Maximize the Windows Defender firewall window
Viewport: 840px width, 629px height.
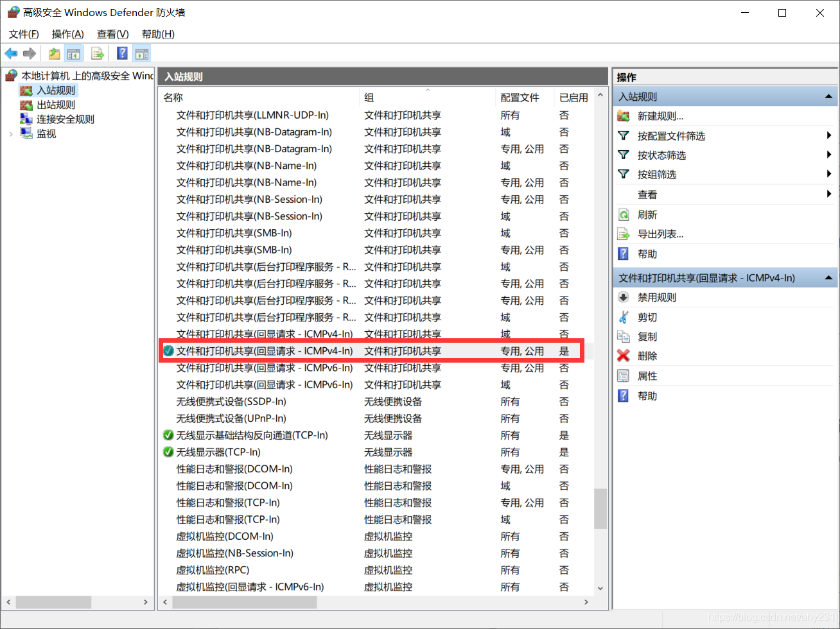coord(782,13)
